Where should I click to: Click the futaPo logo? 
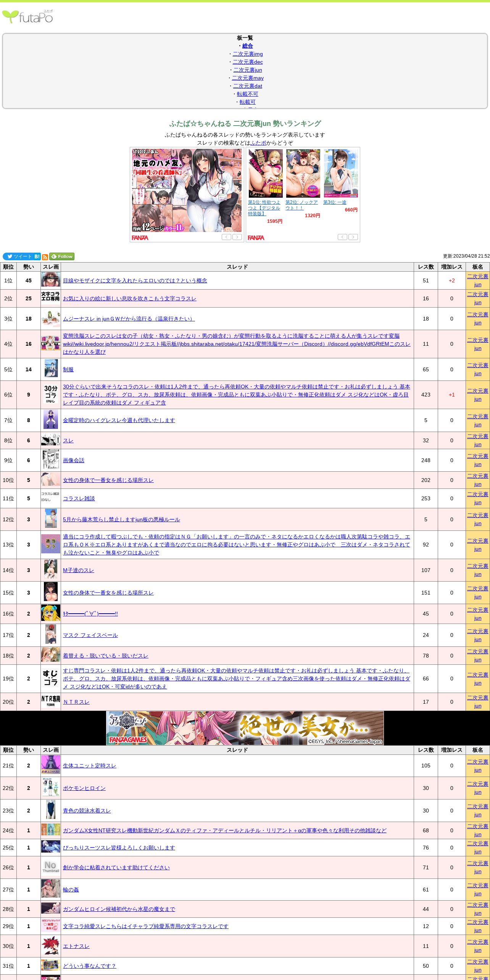click(x=27, y=16)
